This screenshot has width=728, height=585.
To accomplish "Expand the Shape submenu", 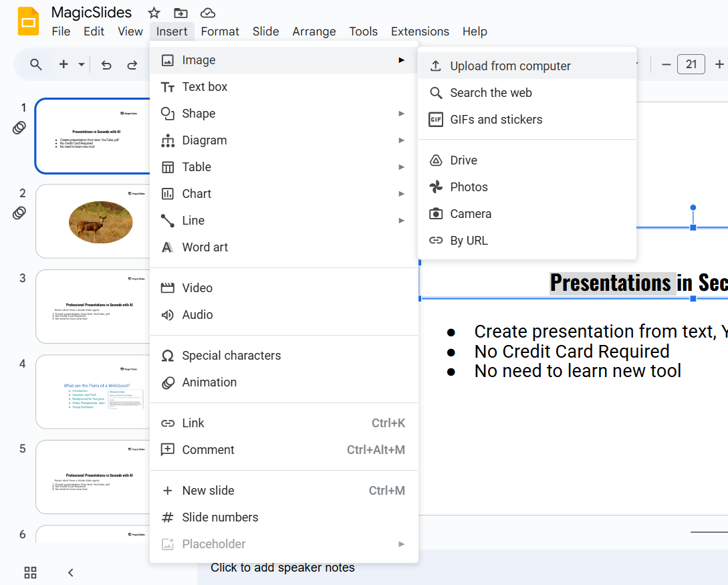I will [x=284, y=114].
